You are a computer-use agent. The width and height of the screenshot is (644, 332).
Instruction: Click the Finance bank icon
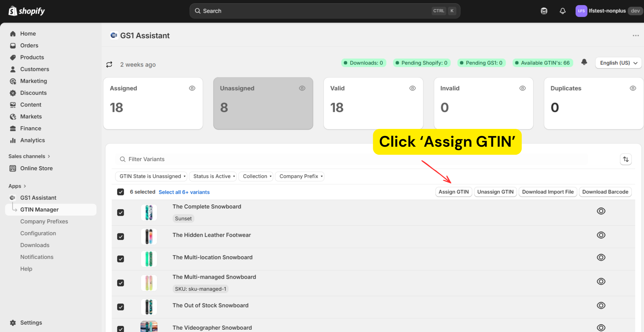(x=13, y=129)
